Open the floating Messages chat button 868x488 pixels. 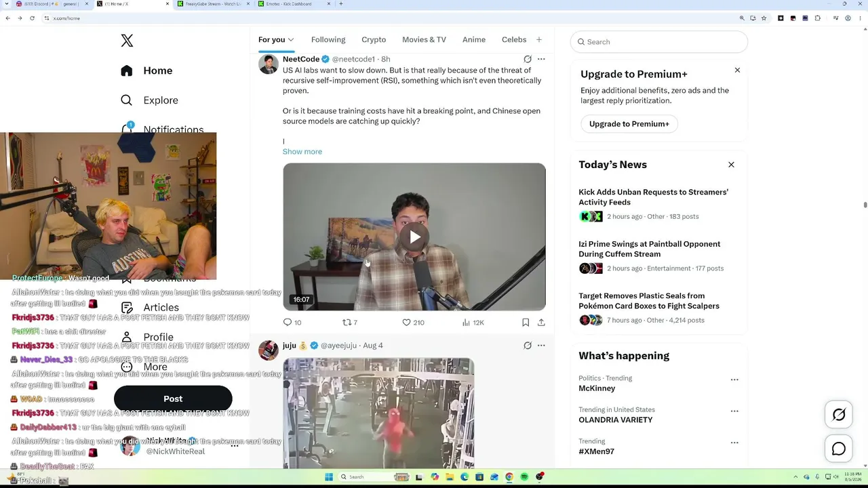(x=839, y=449)
